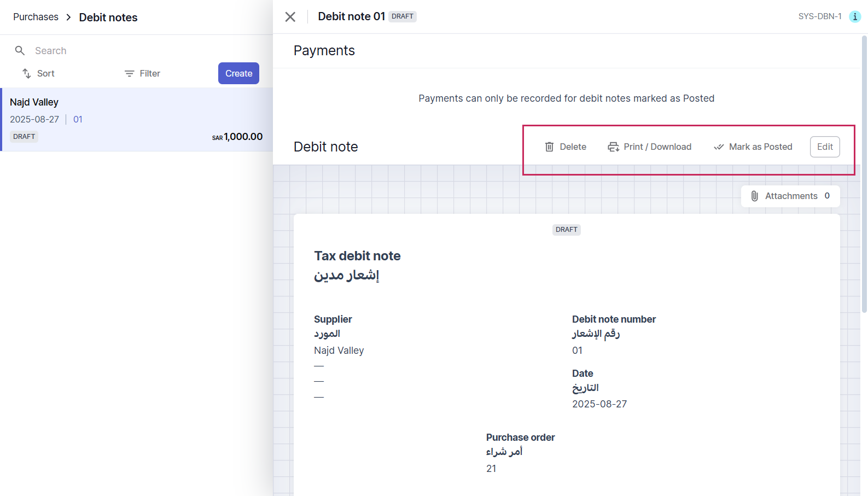Click the blue info icon near SYS-DBN-1

click(x=854, y=16)
